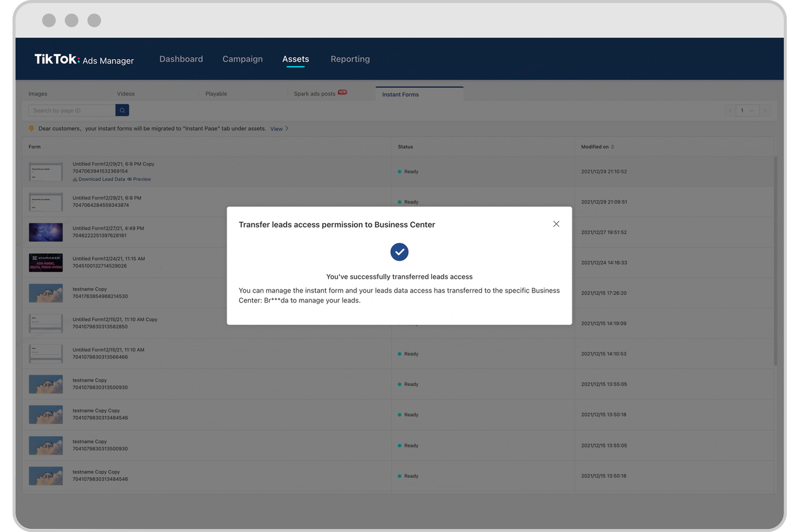The image size is (799, 532).
Task: Close the transfer leads access dialog
Action: click(x=556, y=224)
